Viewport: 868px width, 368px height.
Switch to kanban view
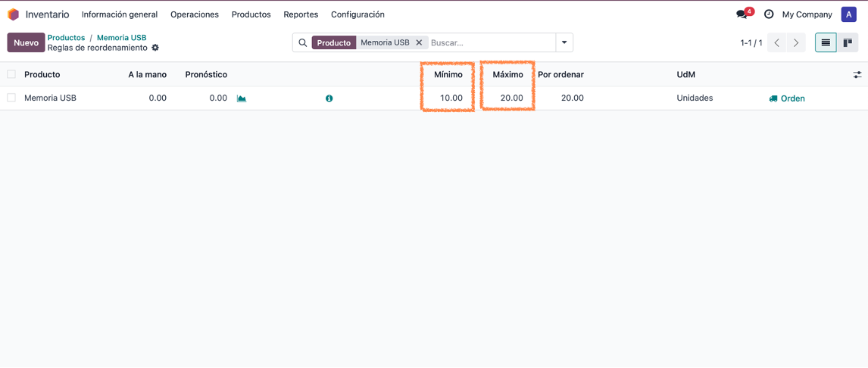point(847,42)
